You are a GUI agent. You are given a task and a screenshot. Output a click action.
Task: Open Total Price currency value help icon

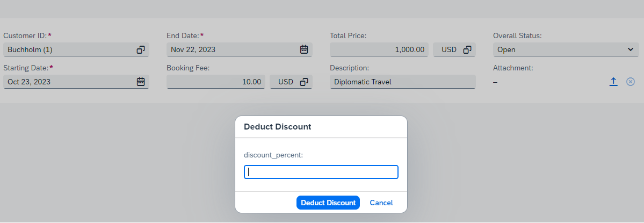pos(467,49)
